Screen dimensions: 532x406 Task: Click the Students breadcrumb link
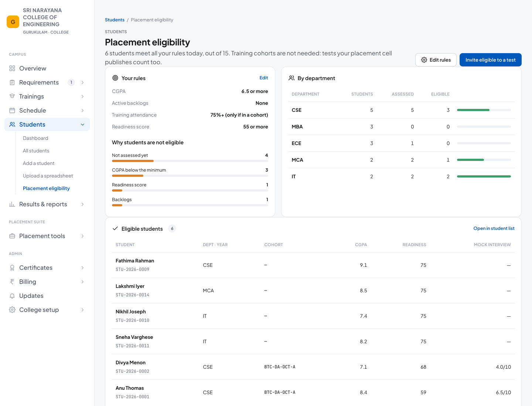[115, 20]
